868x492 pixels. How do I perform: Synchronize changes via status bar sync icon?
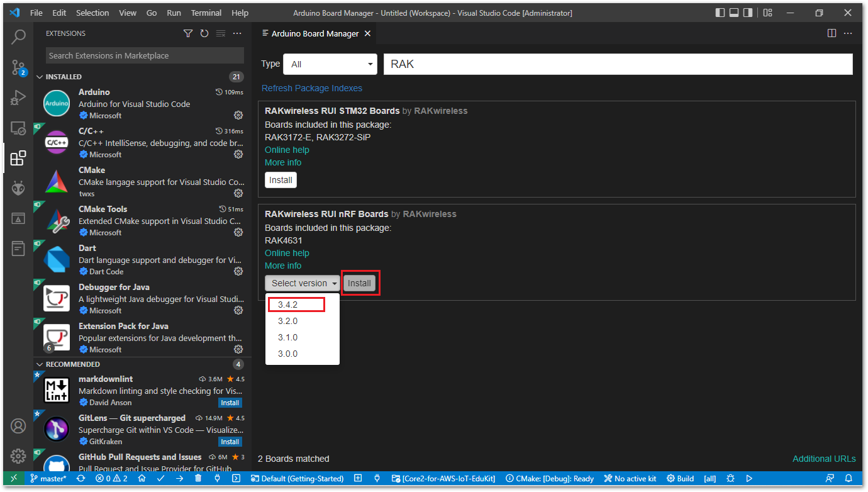[x=81, y=478]
